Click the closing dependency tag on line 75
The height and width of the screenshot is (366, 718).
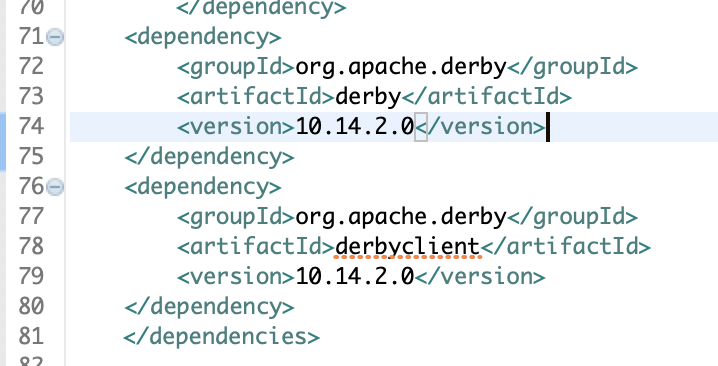209,157
